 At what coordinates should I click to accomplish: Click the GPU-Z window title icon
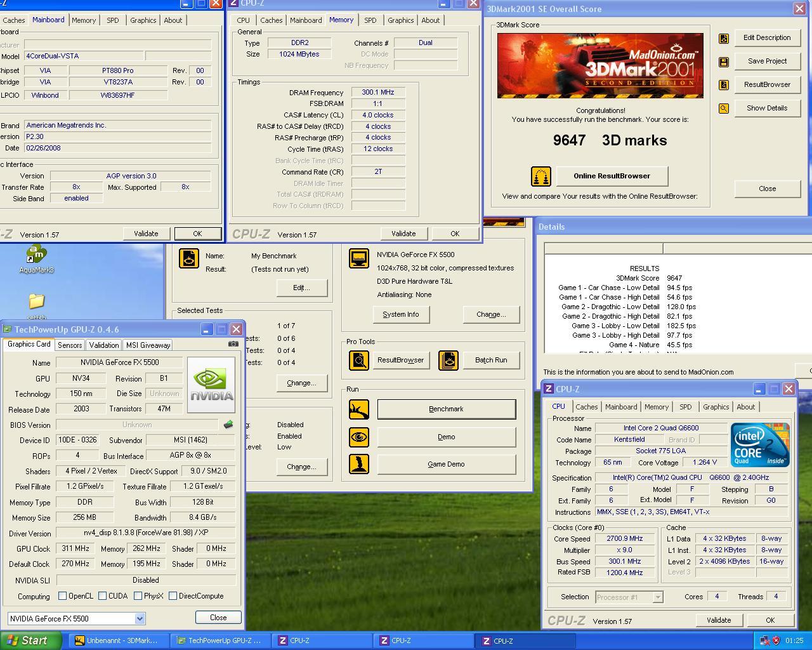coord(8,329)
